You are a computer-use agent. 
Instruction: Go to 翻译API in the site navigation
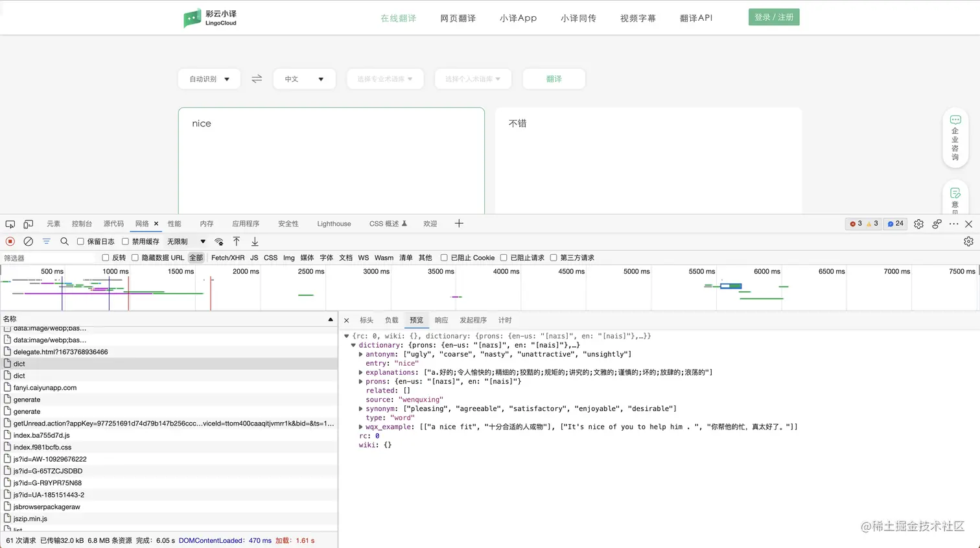pyautogui.click(x=696, y=18)
